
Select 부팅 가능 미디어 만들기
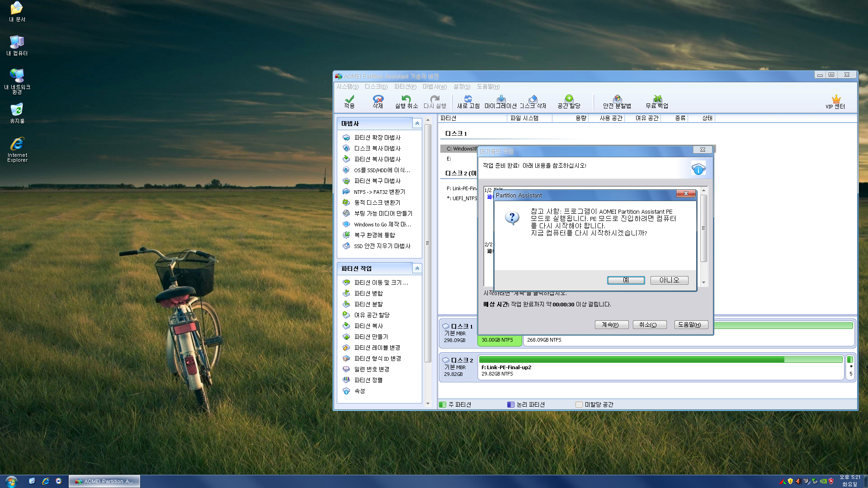click(x=383, y=213)
